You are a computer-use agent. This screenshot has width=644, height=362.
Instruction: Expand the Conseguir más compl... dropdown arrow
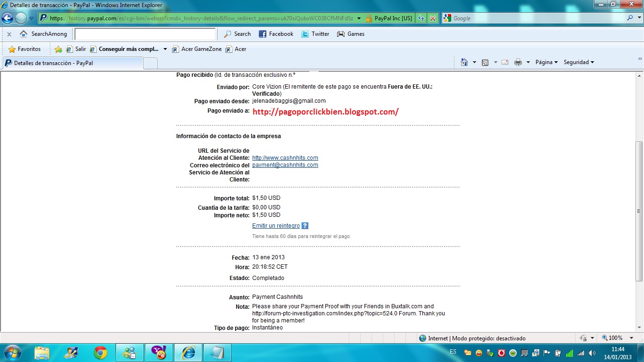pyautogui.click(x=165, y=49)
